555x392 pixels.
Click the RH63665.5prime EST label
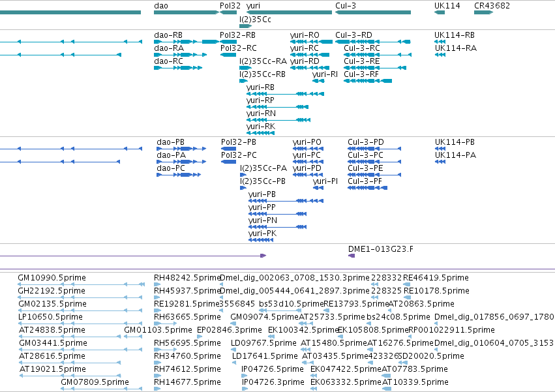pos(187,317)
